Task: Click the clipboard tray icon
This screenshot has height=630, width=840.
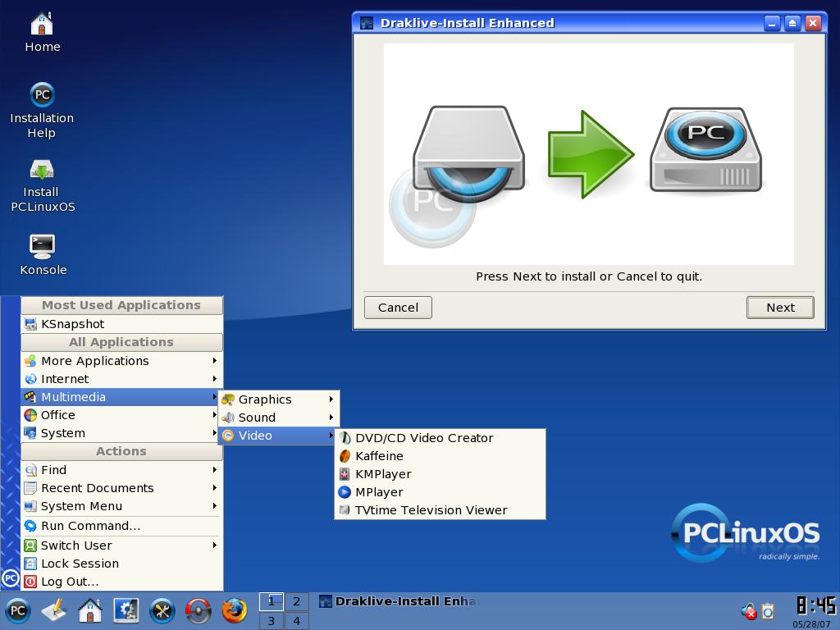Action: (768, 610)
